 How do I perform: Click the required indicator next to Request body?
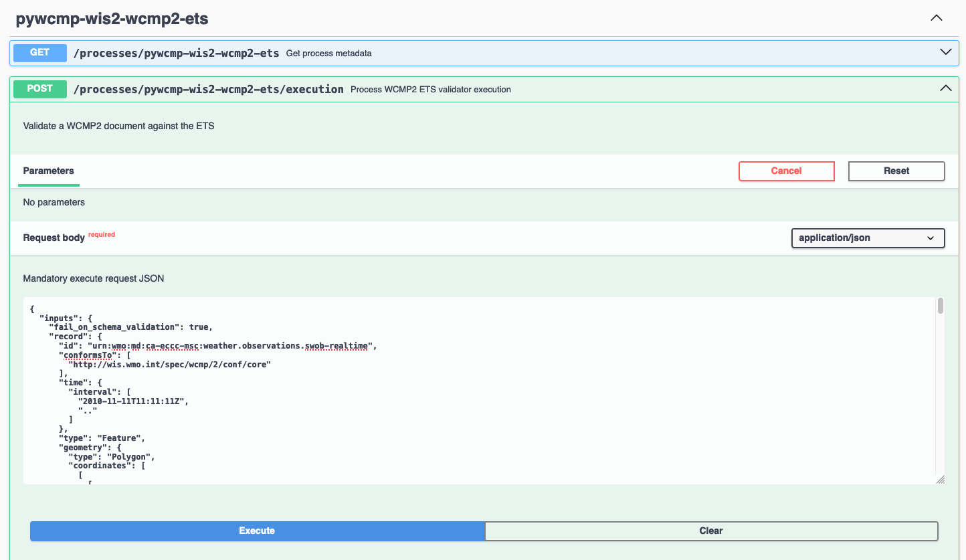click(x=102, y=234)
